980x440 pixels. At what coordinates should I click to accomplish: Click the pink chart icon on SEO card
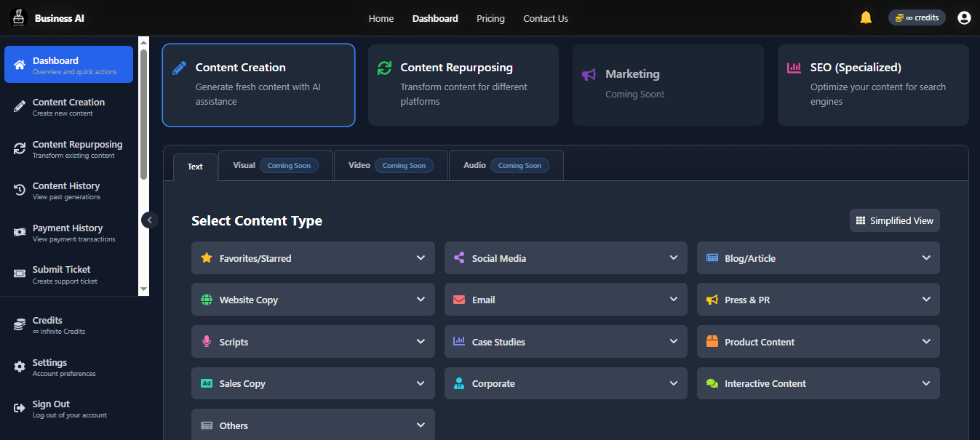coord(794,68)
